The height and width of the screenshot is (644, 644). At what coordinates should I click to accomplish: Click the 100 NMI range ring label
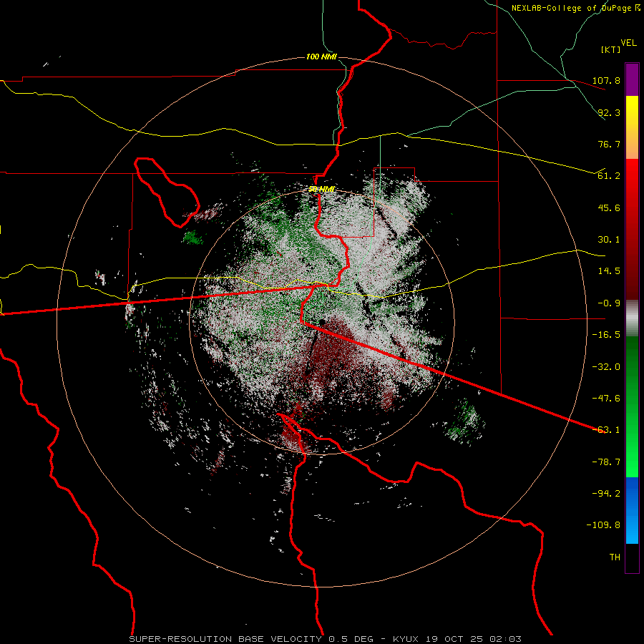coord(321,57)
